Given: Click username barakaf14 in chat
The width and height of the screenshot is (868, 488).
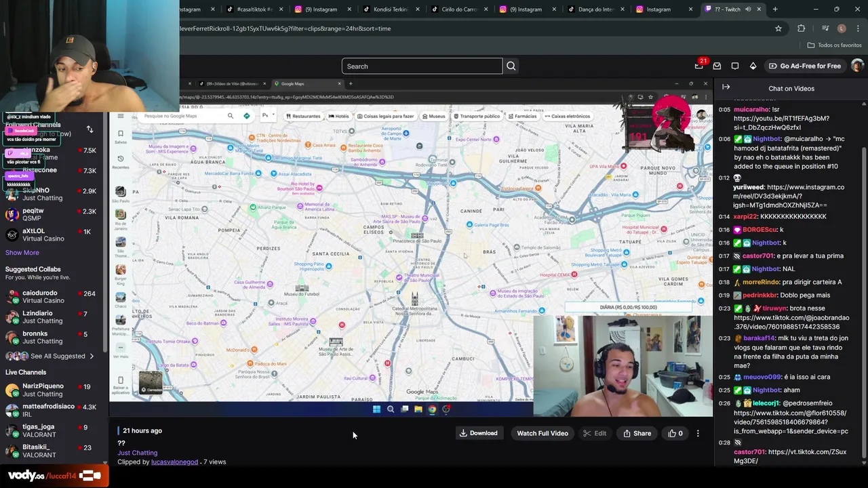Looking at the screenshot, I should [759, 338].
